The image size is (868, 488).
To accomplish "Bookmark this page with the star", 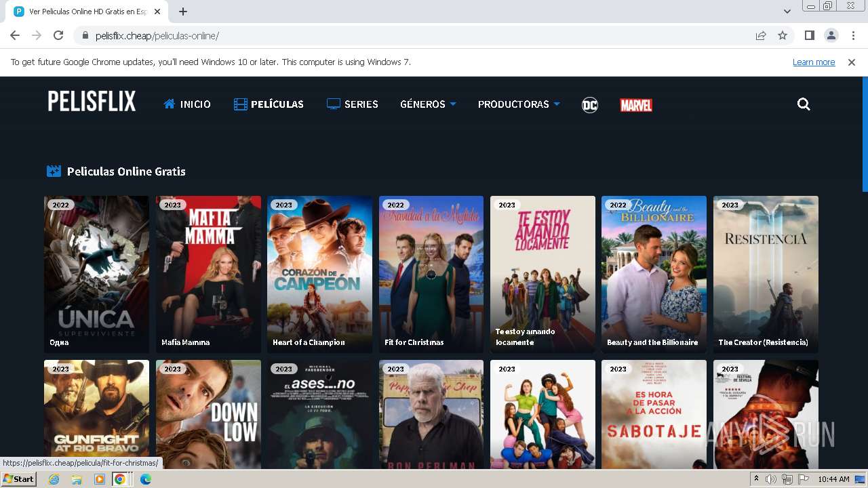I will pyautogui.click(x=783, y=35).
